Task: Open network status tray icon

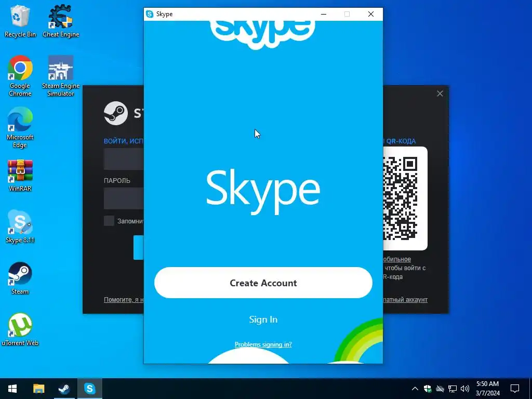Action: coord(453,389)
